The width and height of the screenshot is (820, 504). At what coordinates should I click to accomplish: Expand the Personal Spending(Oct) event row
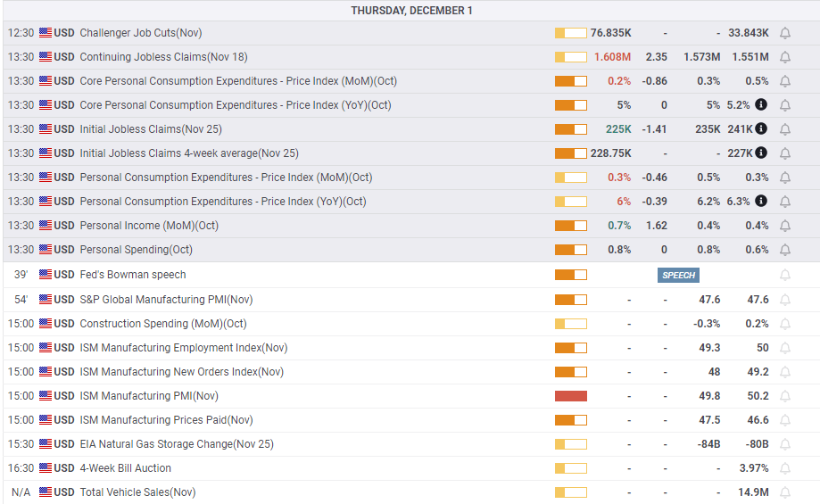pos(136,250)
